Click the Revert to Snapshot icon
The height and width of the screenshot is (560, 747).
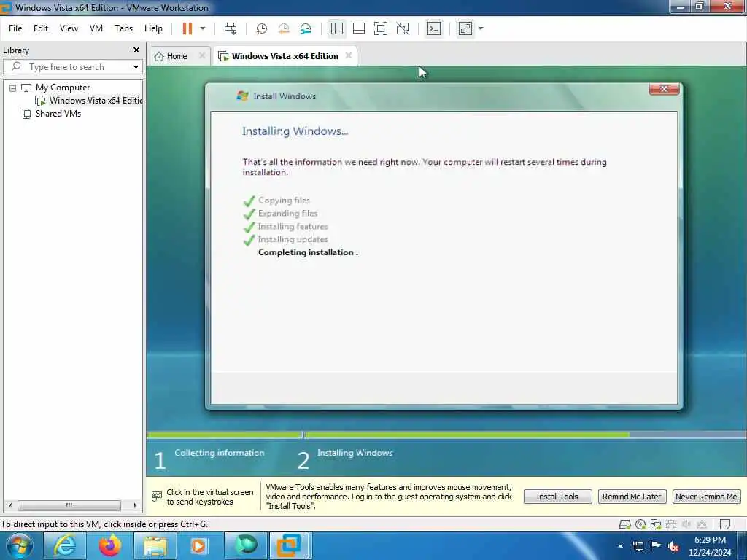pos(284,28)
